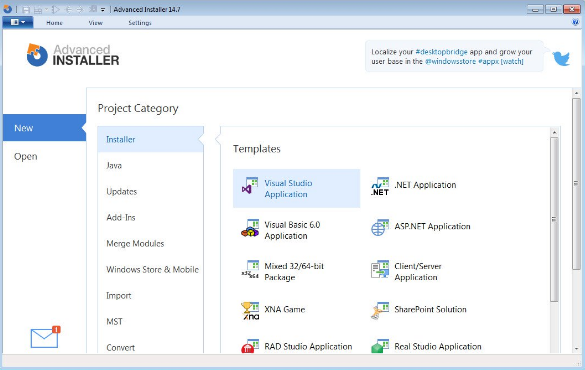The image size is (585, 370).
Task: Click the Client/Server Application icon
Action: tap(380, 270)
